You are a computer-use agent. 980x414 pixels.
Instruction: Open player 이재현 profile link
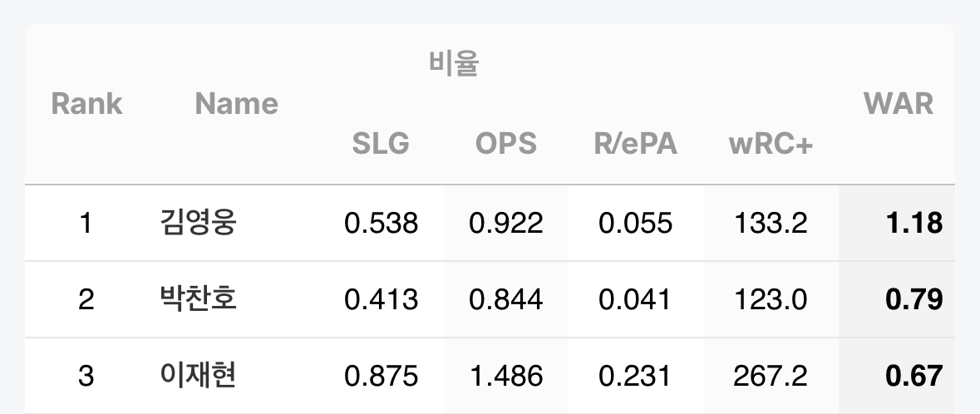197,376
